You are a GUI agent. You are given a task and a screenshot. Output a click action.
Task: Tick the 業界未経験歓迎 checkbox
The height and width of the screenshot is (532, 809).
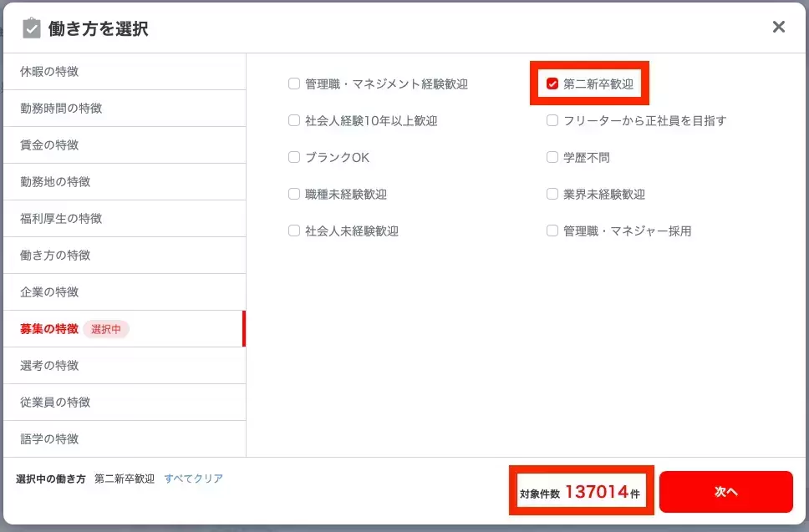552,194
